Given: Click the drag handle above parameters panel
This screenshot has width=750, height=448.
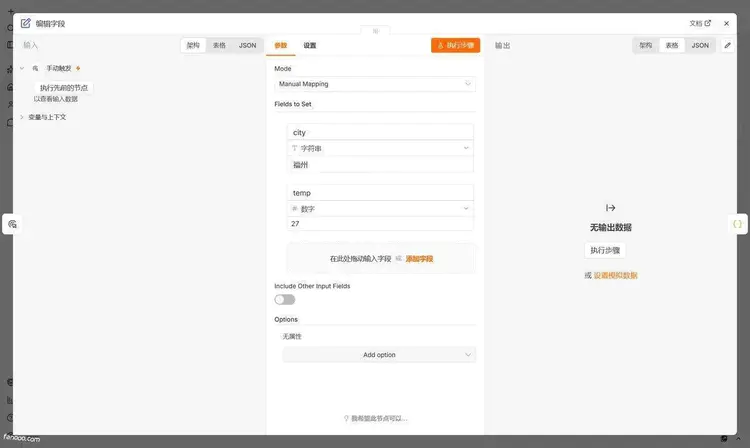Looking at the screenshot, I should [x=375, y=31].
